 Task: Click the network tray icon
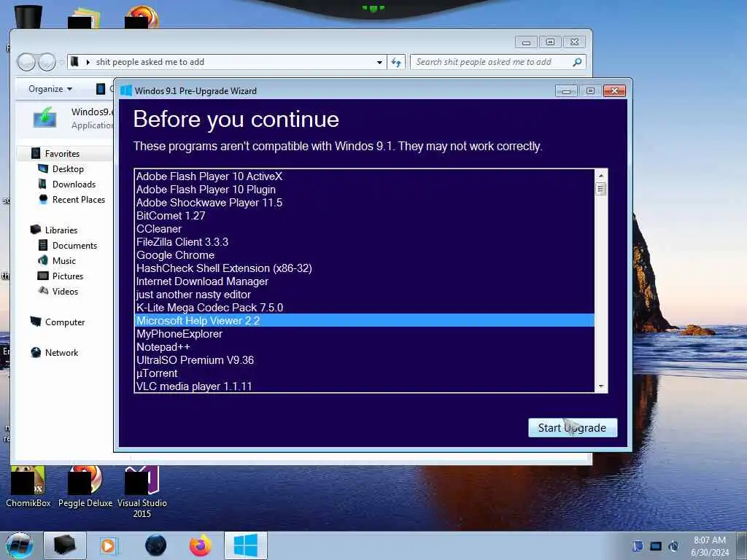[x=656, y=546]
